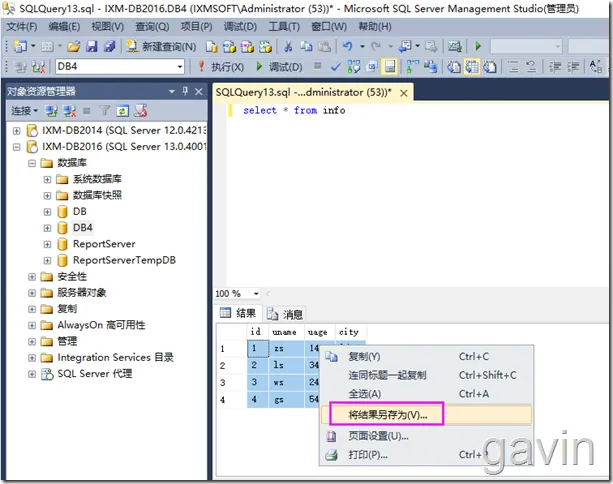Image resolution: width=613 pixels, height=484 pixels.
Task: Click the Save floppy disk icon
Action: [92, 47]
